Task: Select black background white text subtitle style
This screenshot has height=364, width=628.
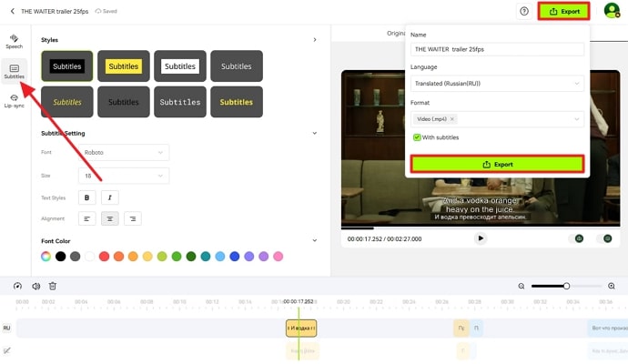Action: 66,66
